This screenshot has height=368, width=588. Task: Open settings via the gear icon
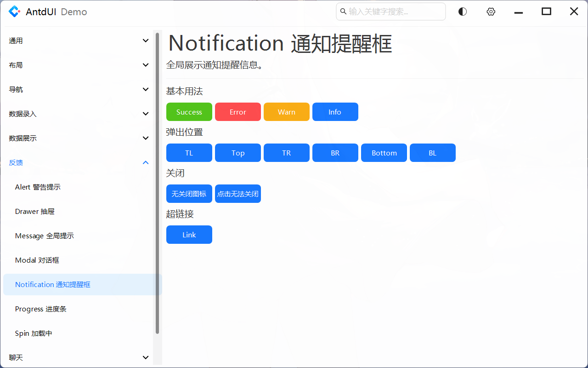click(491, 11)
